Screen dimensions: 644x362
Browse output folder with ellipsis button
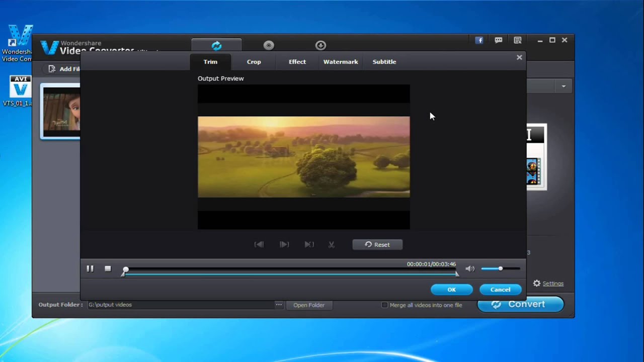click(279, 305)
